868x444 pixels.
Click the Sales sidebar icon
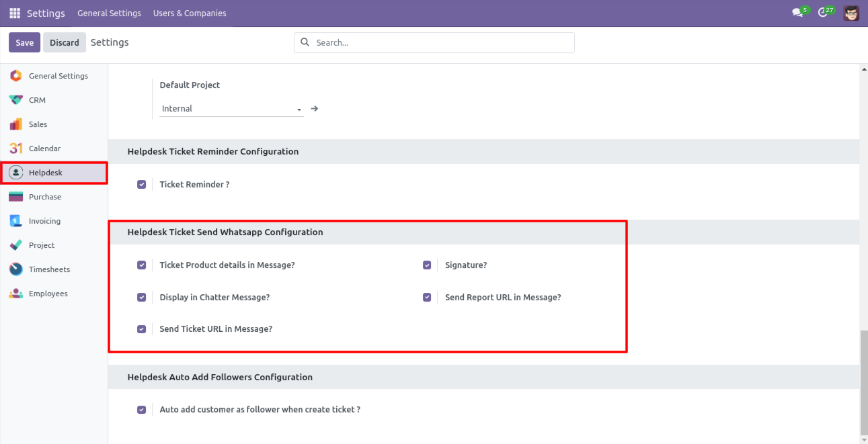pyautogui.click(x=16, y=124)
